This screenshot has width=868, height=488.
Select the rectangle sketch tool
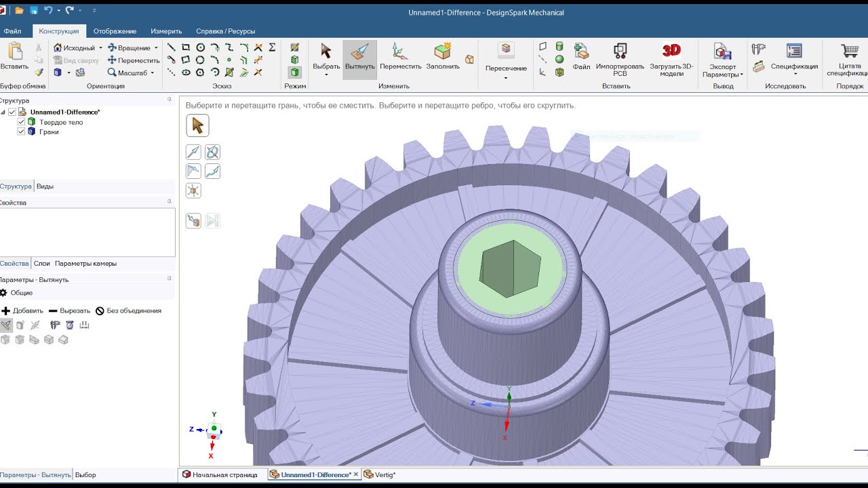click(186, 47)
